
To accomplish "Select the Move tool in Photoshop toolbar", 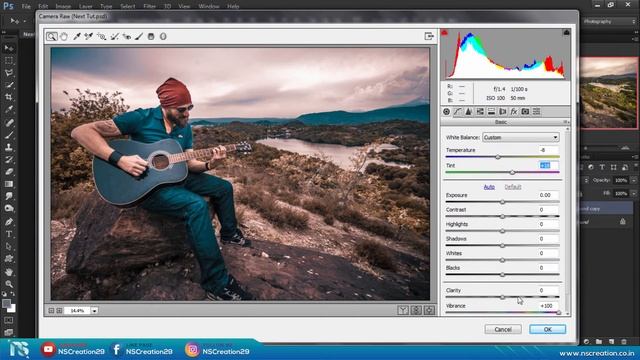I will pos(9,48).
